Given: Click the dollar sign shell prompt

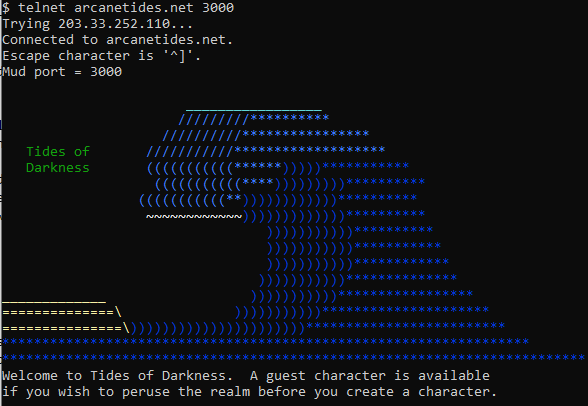Looking at the screenshot, I should click(x=6, y=7).
